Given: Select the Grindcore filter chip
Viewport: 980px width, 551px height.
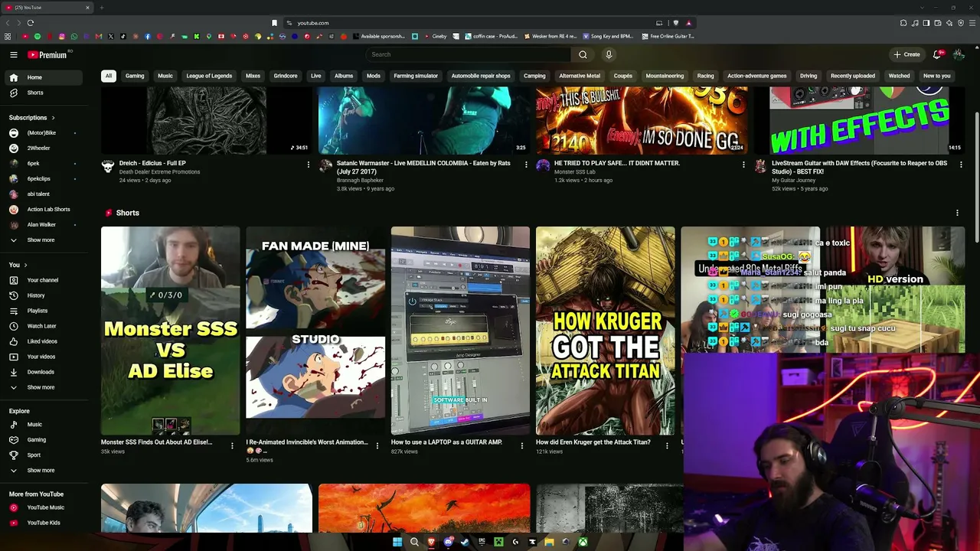Looking at the screenshot, I should click(286, 76).
